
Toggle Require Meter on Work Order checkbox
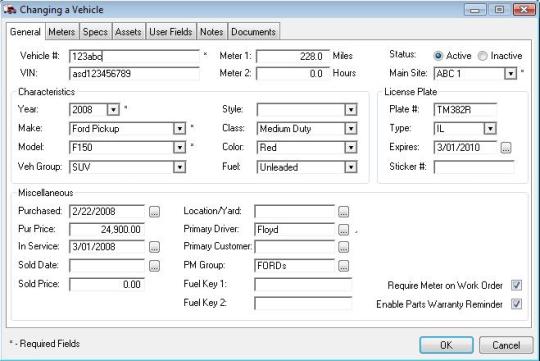(516, 285)
